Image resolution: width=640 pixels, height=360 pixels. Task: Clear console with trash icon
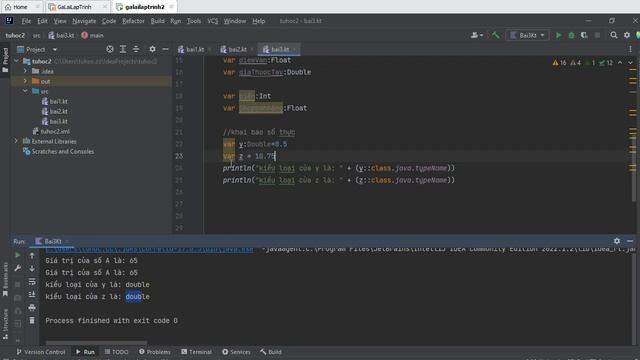coord(32,320)
